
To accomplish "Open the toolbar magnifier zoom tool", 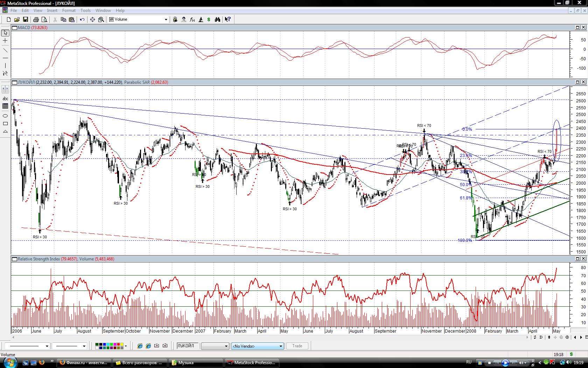I will pos(101,20).
